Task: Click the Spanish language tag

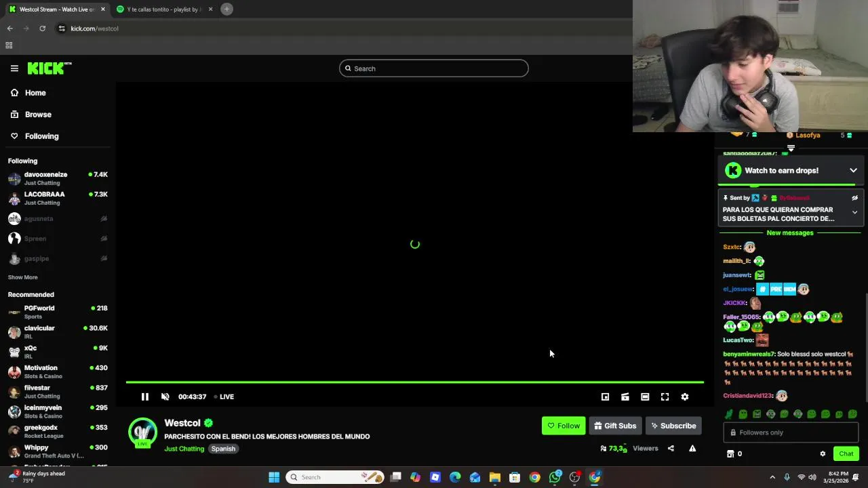Action: coord(223,449)
